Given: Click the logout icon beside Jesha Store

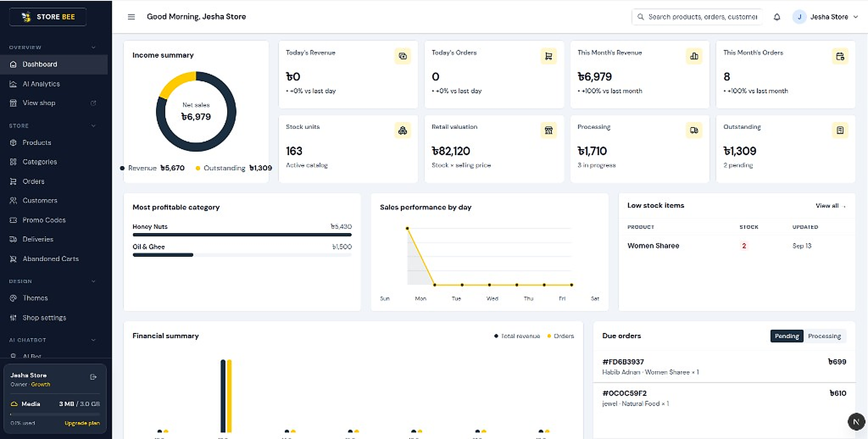Looking at the screenshot, I should 93,377.
